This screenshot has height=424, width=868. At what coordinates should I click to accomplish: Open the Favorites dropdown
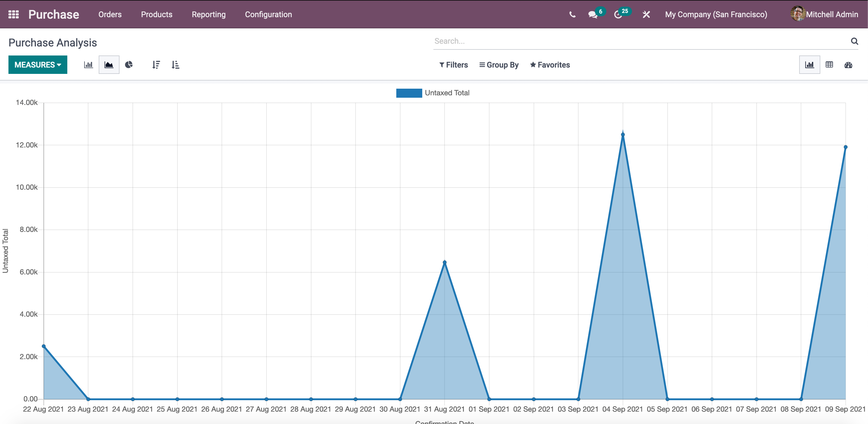click(550, 65)
